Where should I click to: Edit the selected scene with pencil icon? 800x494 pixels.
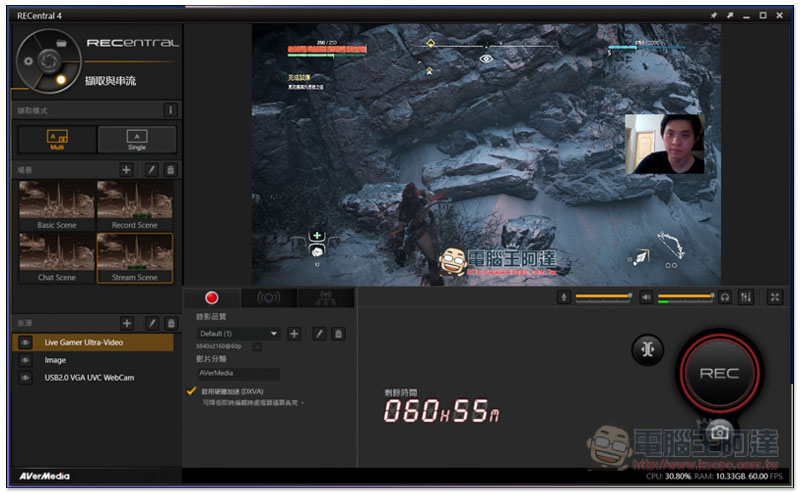click(x=152, y=169)
